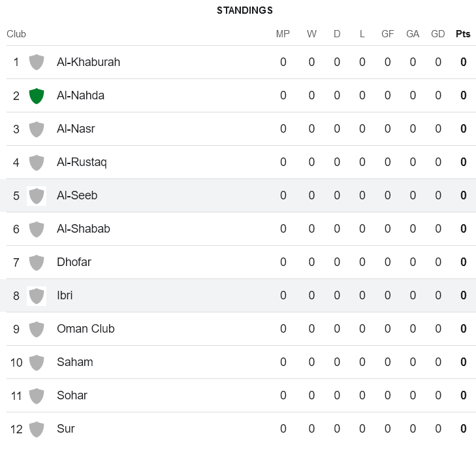Click the GF column header
This screenshot has width=476, height=449.
tap(387, 34)
